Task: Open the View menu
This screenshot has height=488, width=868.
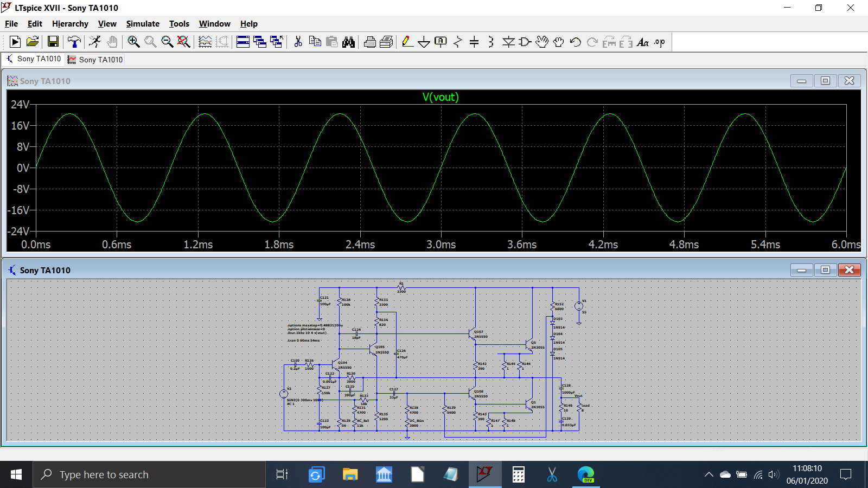Action: (x=107, y=24)
